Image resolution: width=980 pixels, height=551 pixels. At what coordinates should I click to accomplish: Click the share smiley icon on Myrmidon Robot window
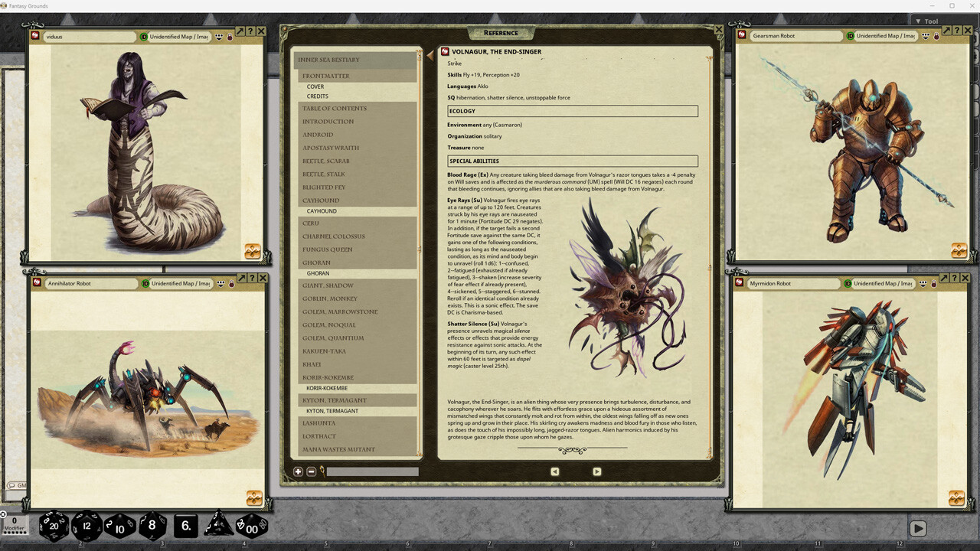pos(923,284)
